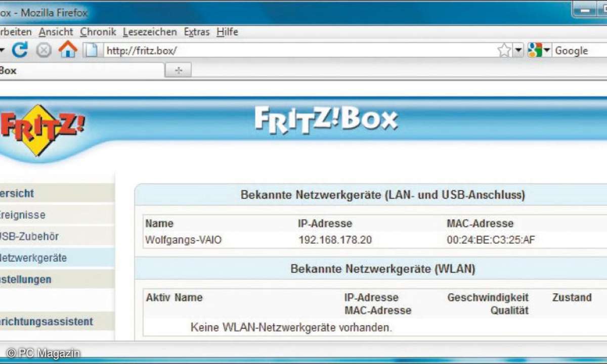This screenshot has width=607, height=364.
Task: Select Netzwerkgeräte in the sidebar
Action: pos(33,258)
